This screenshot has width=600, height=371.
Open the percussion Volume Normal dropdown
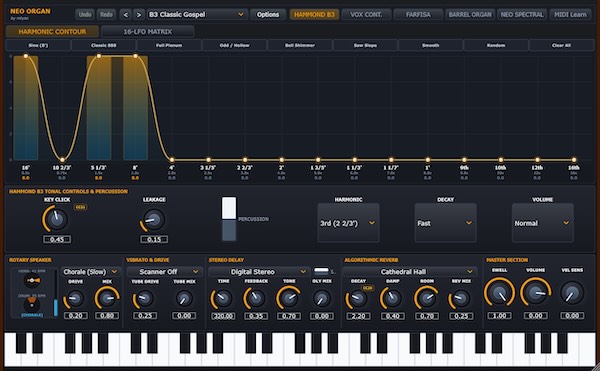[x=543, y=223]
